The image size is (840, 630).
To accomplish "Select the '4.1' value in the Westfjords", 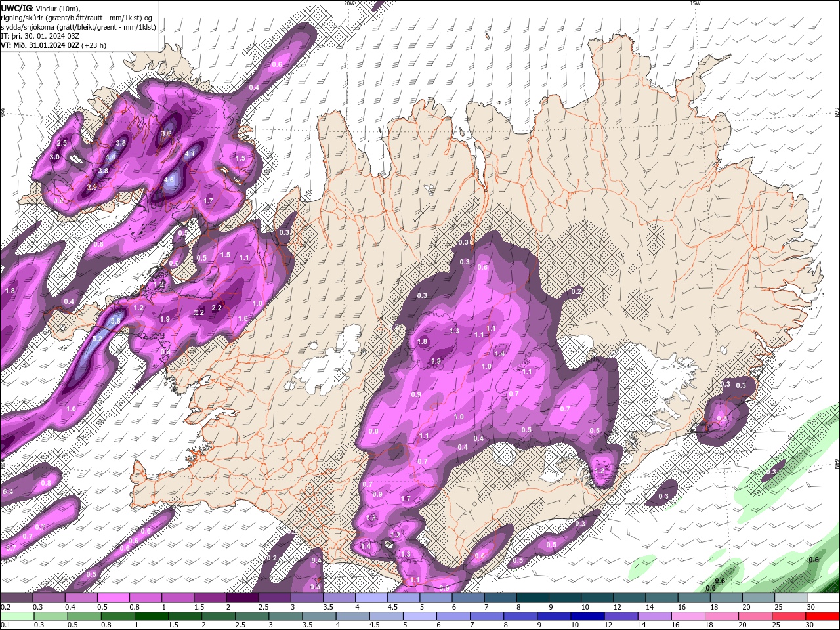I will (x=190, y=154).
